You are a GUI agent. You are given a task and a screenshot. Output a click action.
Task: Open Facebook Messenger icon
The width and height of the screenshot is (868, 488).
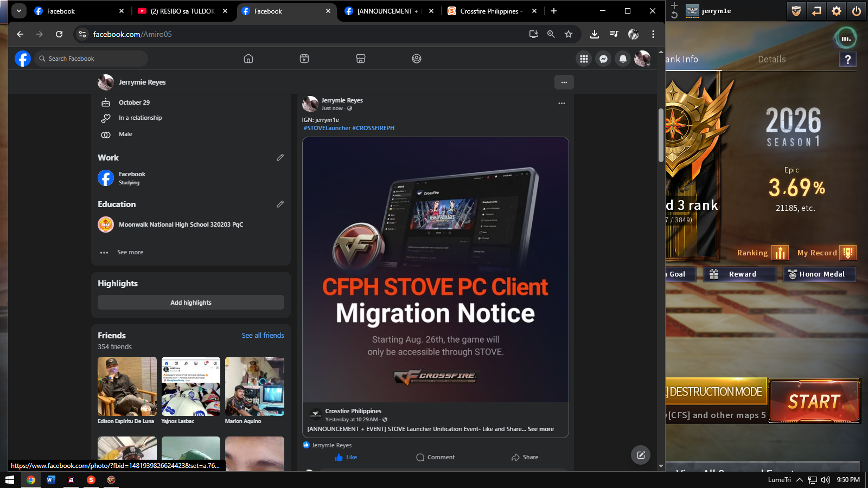tap(603, 59)
